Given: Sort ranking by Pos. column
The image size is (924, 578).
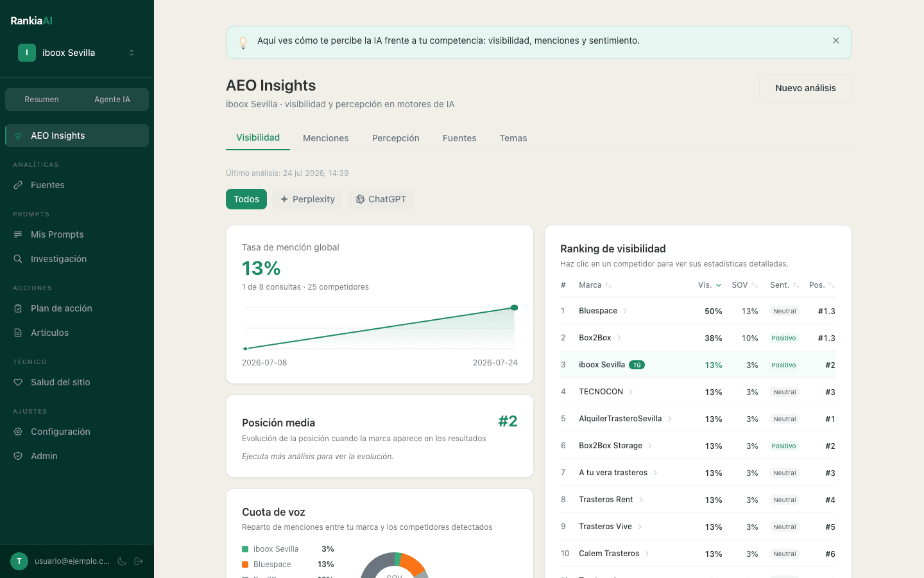Looking at the screenshot, I should (822, 285).
